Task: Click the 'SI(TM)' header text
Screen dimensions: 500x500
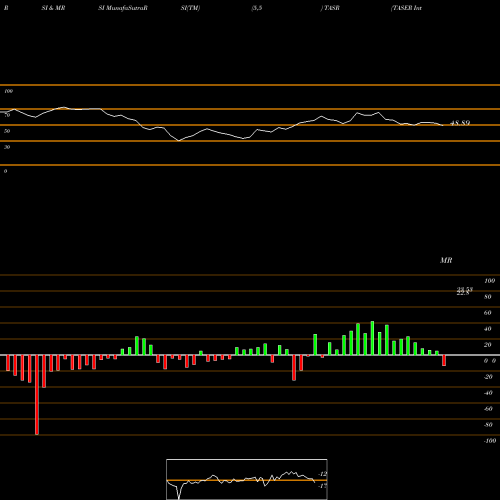Action: (190, 8)
